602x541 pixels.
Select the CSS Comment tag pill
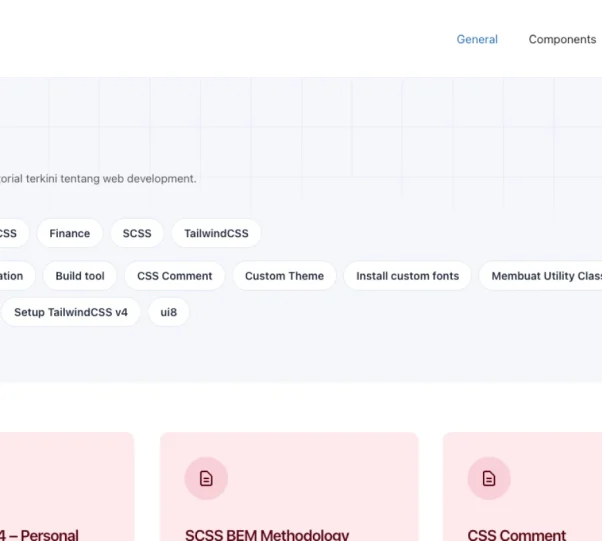[x=175, y=276]
